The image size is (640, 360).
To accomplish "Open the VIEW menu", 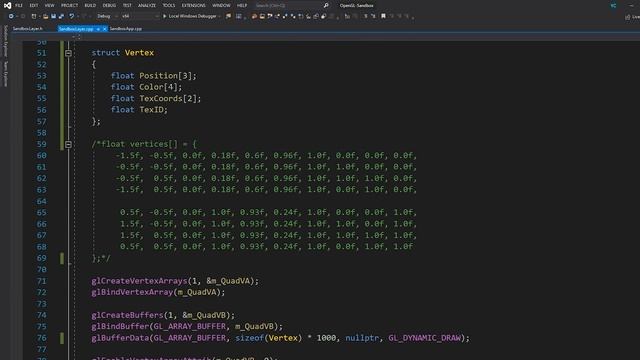I will (49, 6).
